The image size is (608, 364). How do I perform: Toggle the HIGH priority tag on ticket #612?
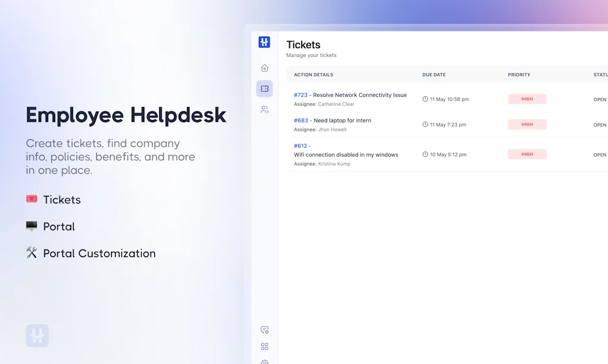[x=527, y=154]
